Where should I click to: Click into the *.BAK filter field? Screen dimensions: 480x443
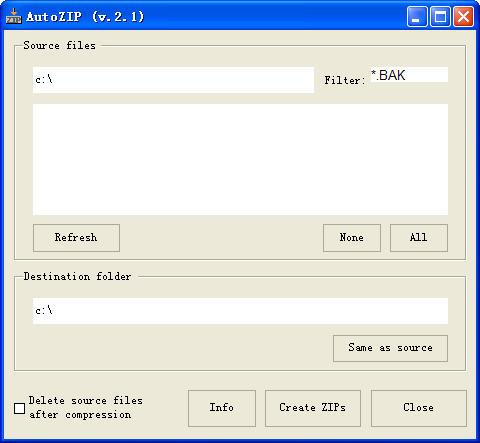click(x=409, y=75)
